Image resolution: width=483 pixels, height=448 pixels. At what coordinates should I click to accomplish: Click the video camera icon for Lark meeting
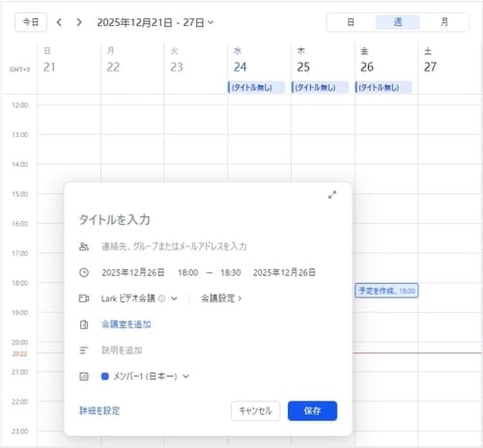(83, 298)
